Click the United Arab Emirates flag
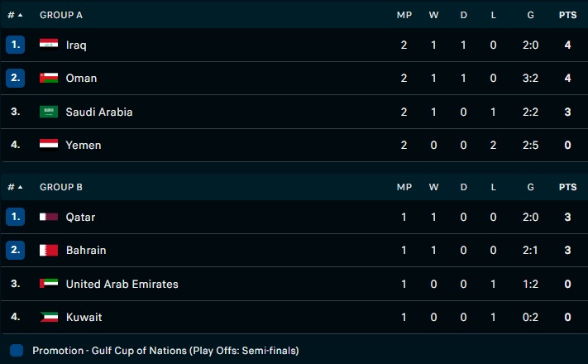Image resolution: width=588 pixels, height=364 pixels. click(x=49, y=284)
